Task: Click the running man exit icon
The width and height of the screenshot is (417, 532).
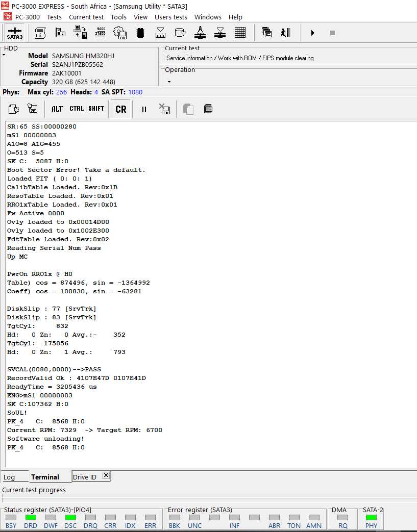Action: click(x=286, y=33)
